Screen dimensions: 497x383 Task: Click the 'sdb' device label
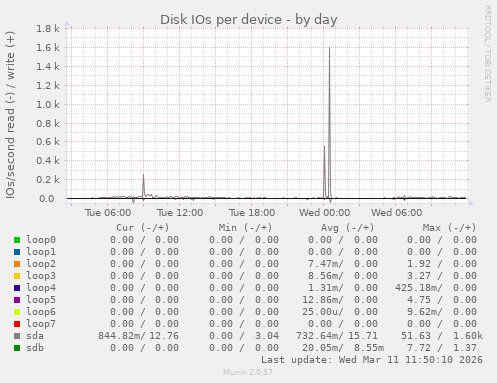(x=35, y=348)
